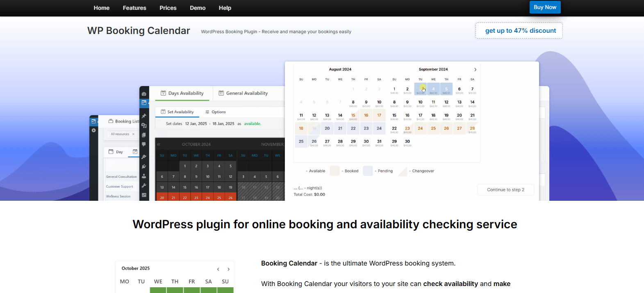
Task: Click the round play icon in the leftmost panel sidebar
Action: 93,130
